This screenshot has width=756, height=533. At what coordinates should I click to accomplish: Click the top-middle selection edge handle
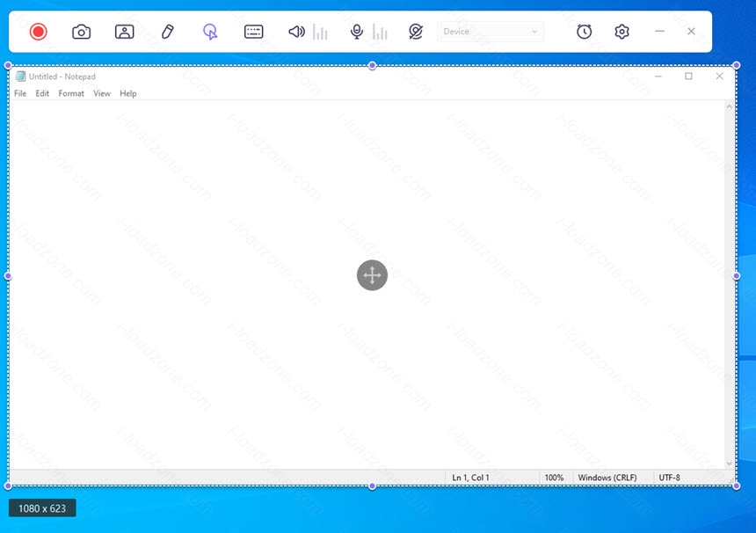click(x=372, y=66)
